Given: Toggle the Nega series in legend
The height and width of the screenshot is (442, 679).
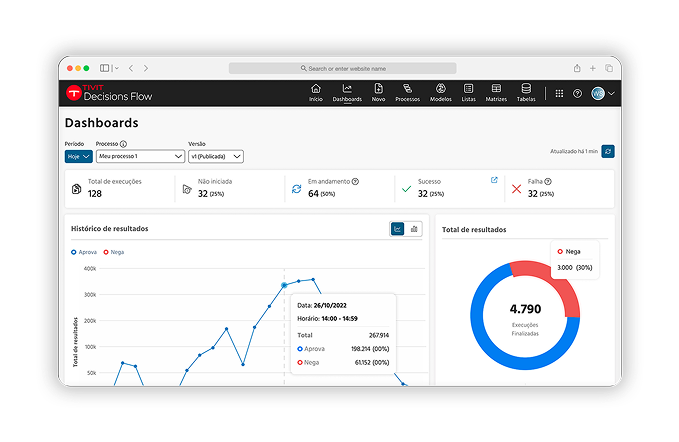Looking at the screenshot, I should pos(114,252).
